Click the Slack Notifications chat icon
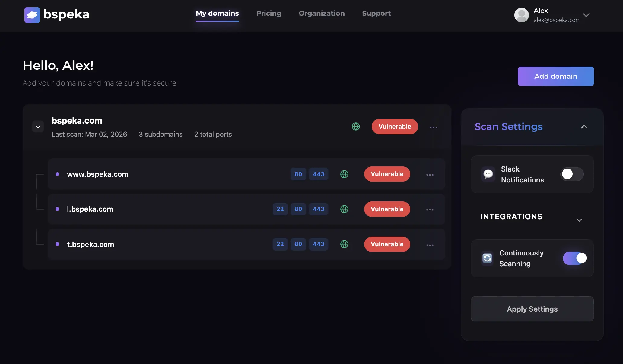623x364 pixels. coord(488,174)
